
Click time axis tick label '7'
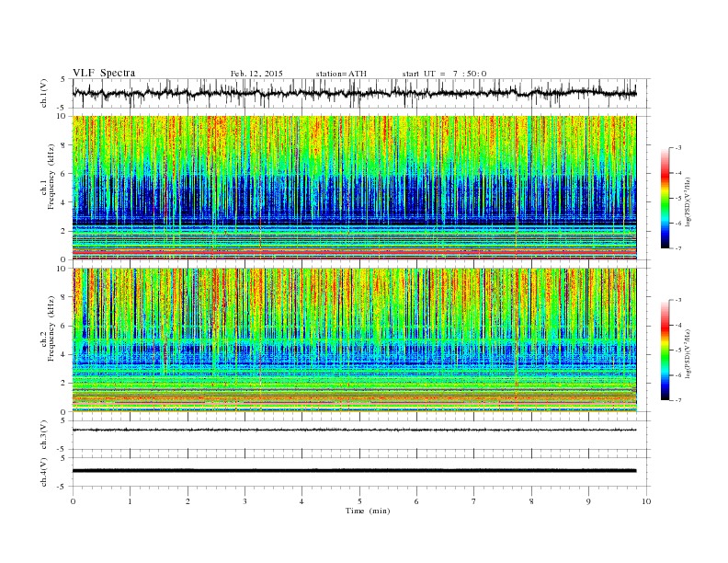(x=474, y=501)
